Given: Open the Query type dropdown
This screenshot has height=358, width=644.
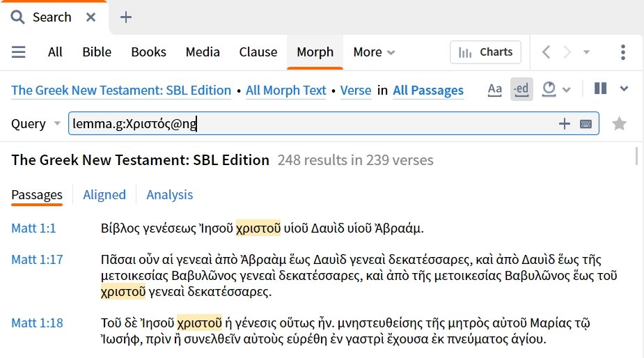Looking at the screenshot, I should (x=36, y=124).
